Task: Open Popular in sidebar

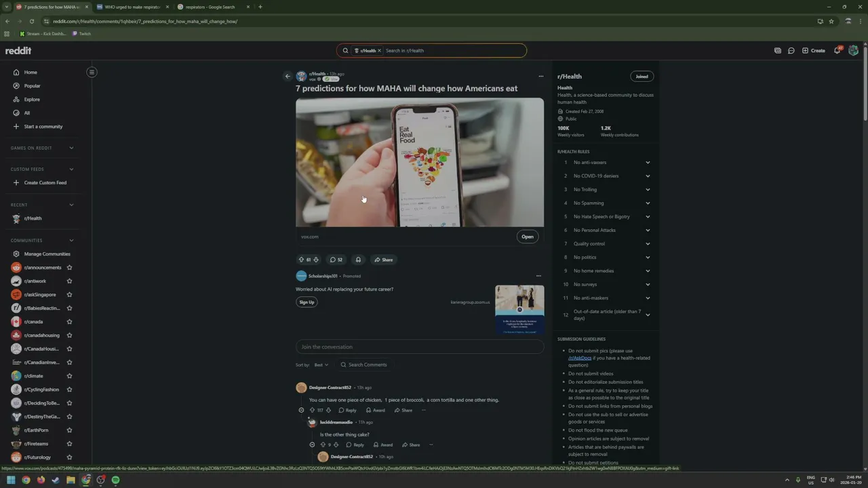Action: tap(32, 86)
